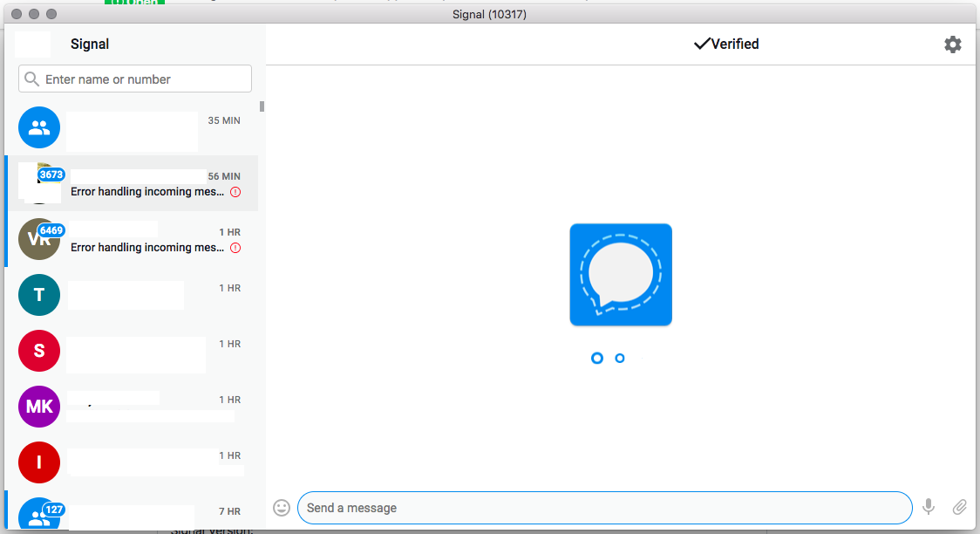The height and width of the screenshot is (534, 980).
Task: Click the teal avatar labeled T
Action: [38, 295]
